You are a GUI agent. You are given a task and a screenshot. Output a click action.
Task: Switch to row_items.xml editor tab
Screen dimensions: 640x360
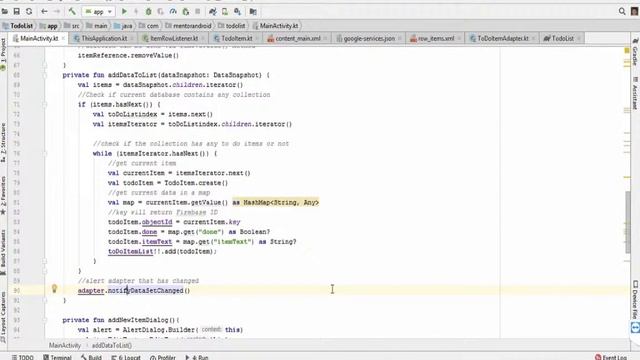[x=436, y=38]
